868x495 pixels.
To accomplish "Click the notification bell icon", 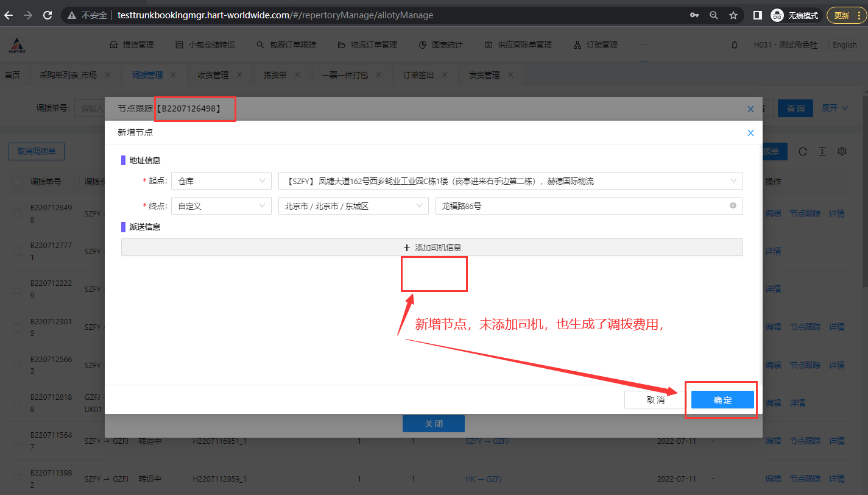I will (735, 45).
